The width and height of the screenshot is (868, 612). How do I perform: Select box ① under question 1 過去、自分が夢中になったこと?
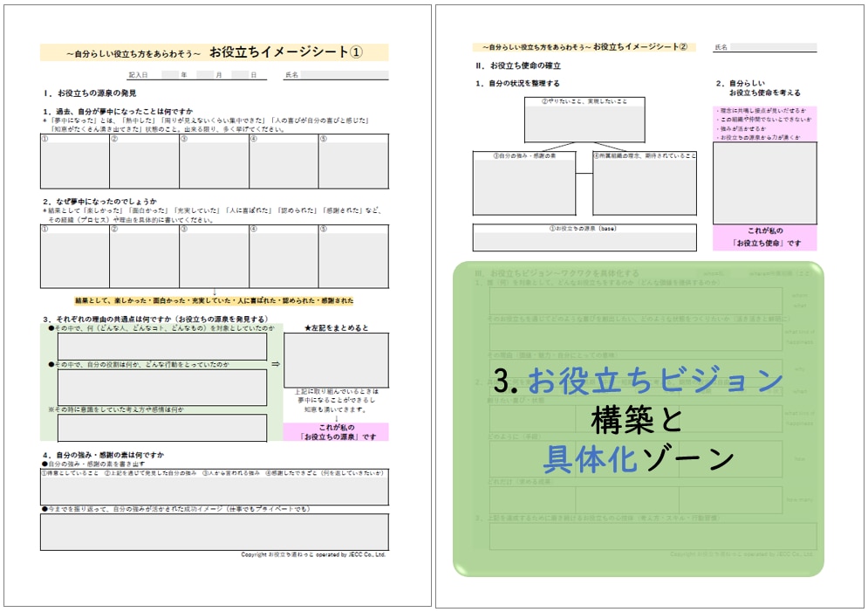point(75,162)
